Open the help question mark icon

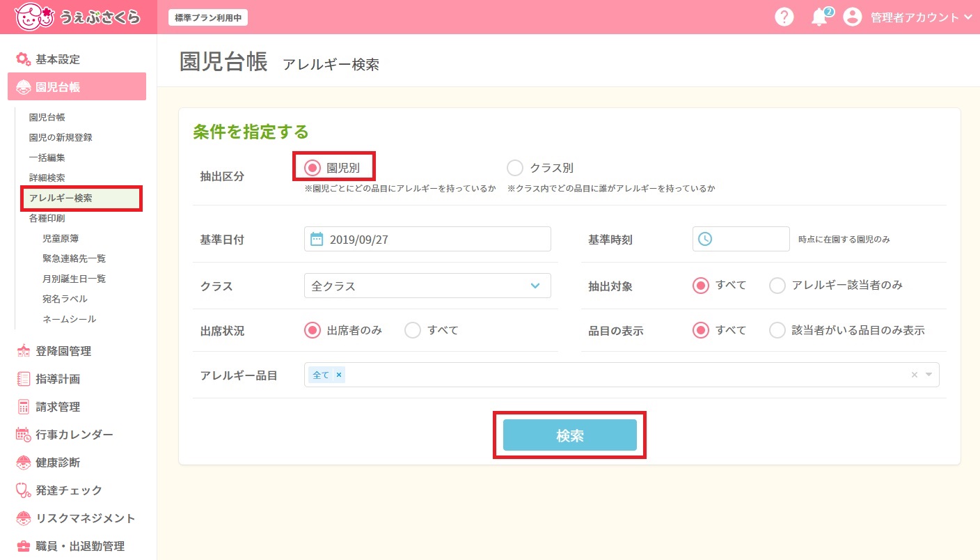(784, 17)
